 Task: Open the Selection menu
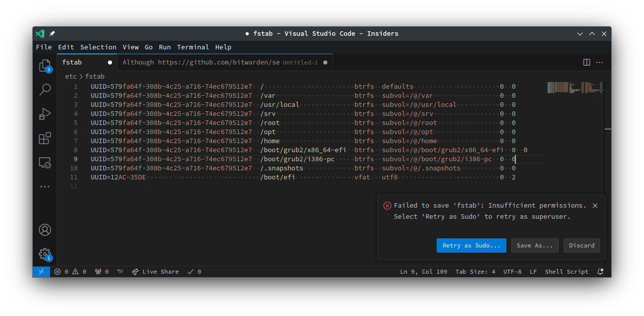(98, 47)
